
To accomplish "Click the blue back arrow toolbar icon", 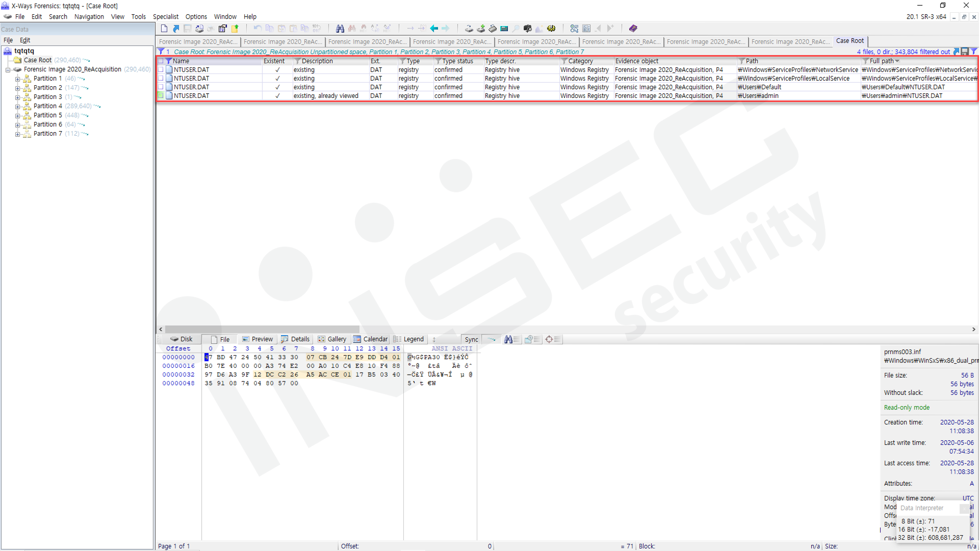I will 434,28.
